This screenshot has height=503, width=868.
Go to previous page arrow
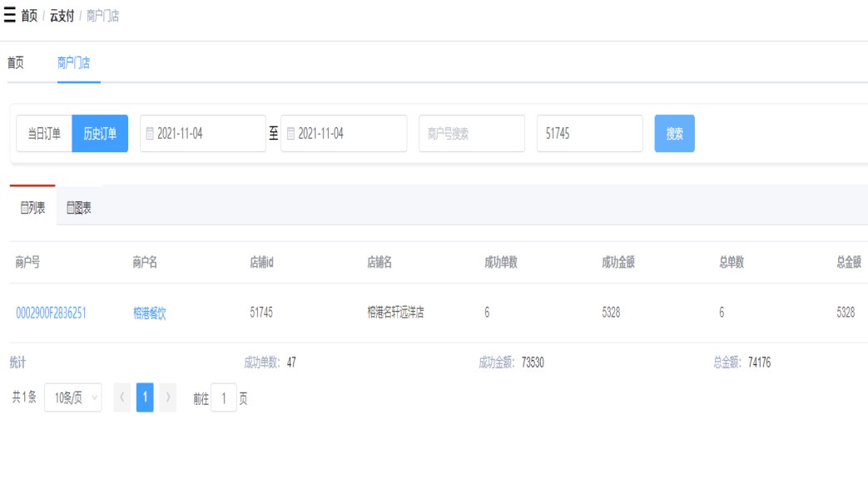tap(122, 398)
